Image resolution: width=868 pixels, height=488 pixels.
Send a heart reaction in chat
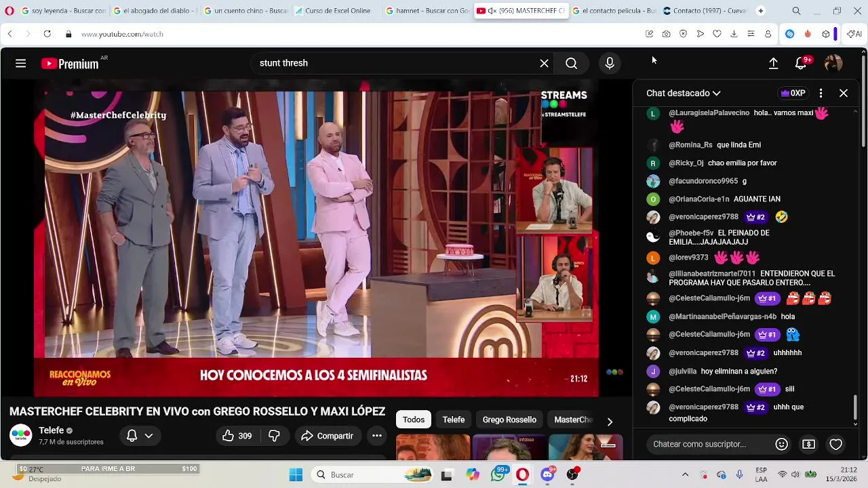tap(835, 444)
